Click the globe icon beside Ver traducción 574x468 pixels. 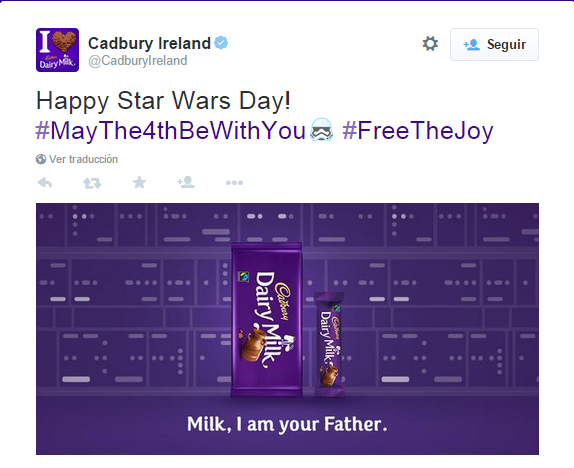click(41, 159)
